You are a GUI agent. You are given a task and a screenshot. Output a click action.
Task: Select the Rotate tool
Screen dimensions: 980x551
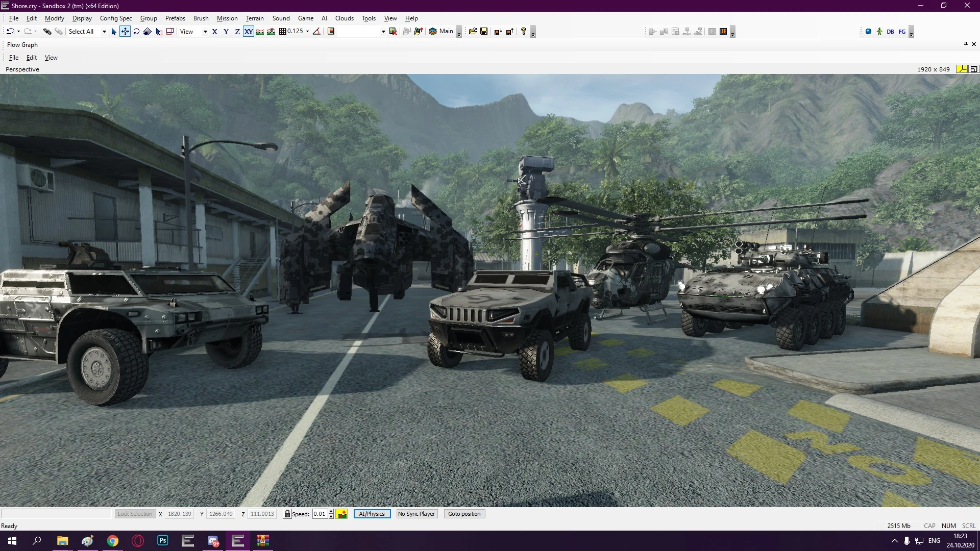pos(136,31)
